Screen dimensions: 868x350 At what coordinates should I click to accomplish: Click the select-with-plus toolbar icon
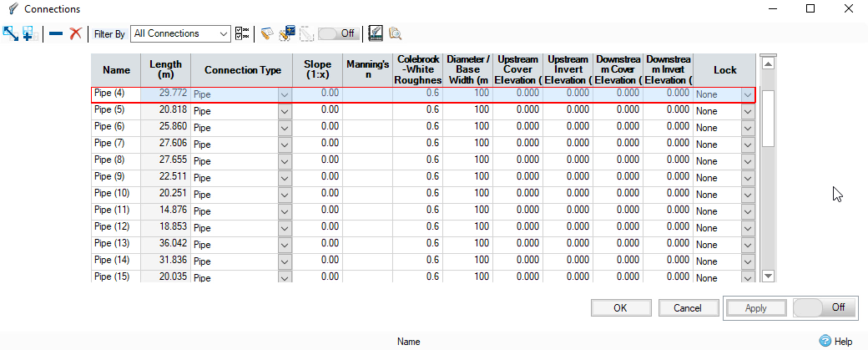[x=287, y=33]
